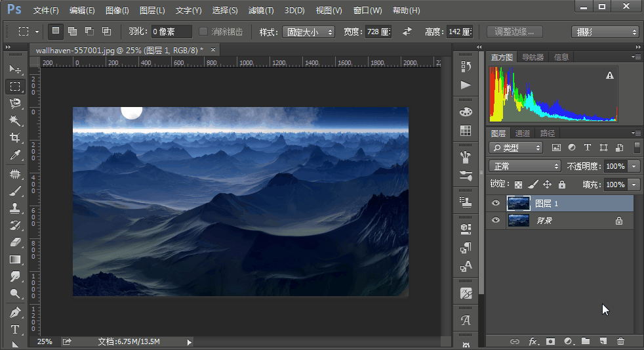Image resolution: width=644 pixels, height=350 pixels.
Task: Open the 图像(I) menu
Action: pyautogui.click(x=117, y=11)
